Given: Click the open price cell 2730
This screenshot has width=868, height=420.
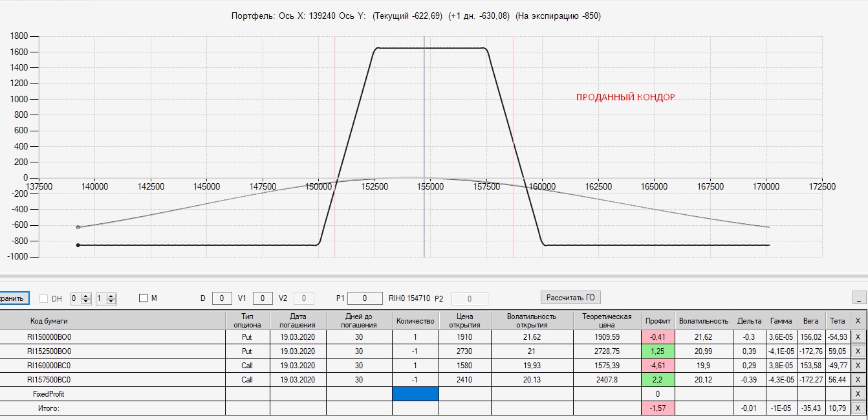Looking at the screenshot, I should [464, 351].
